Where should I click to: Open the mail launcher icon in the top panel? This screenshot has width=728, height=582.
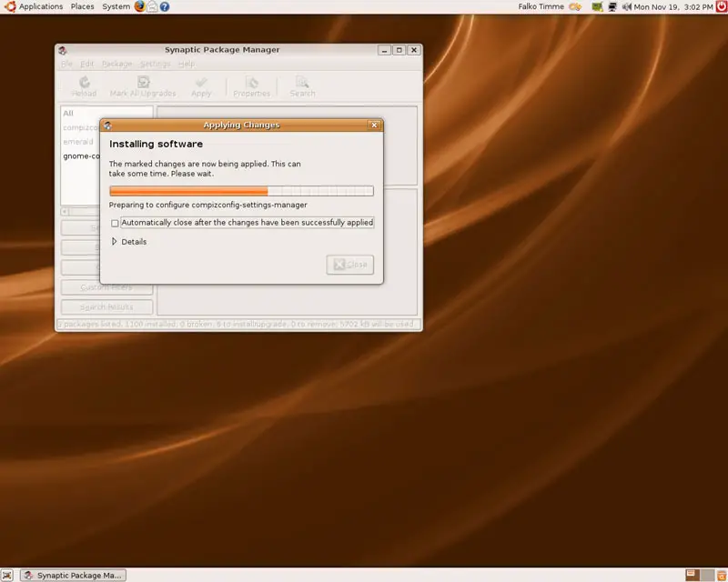click(x=152, y=6)
